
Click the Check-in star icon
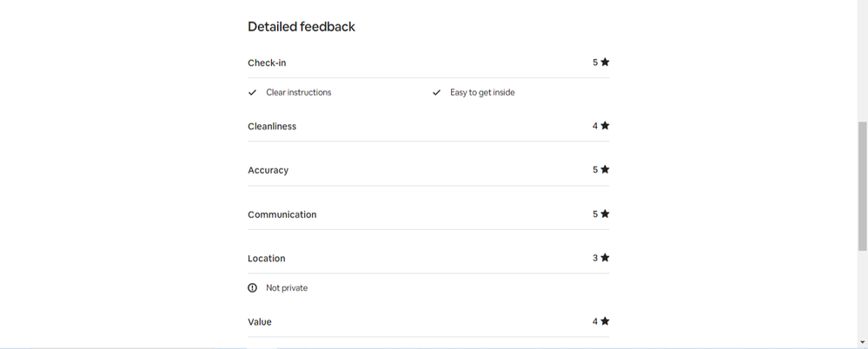[605, 63]
